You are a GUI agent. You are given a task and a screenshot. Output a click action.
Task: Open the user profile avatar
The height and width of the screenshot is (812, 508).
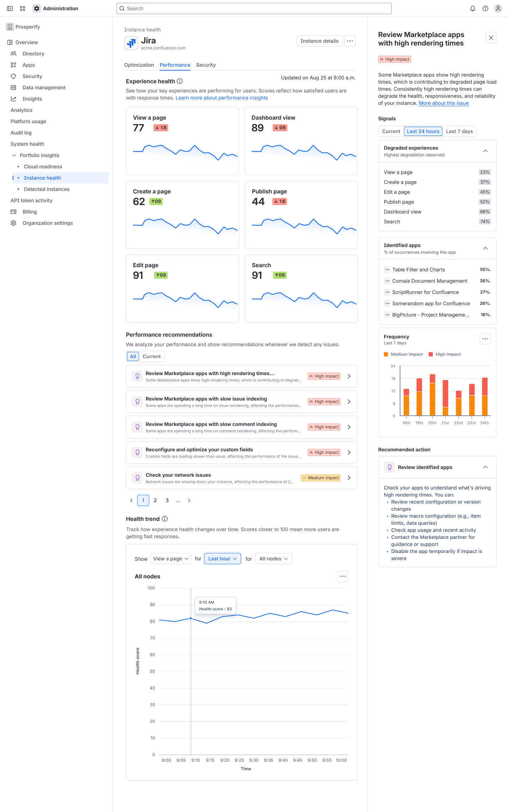[498, 8]
